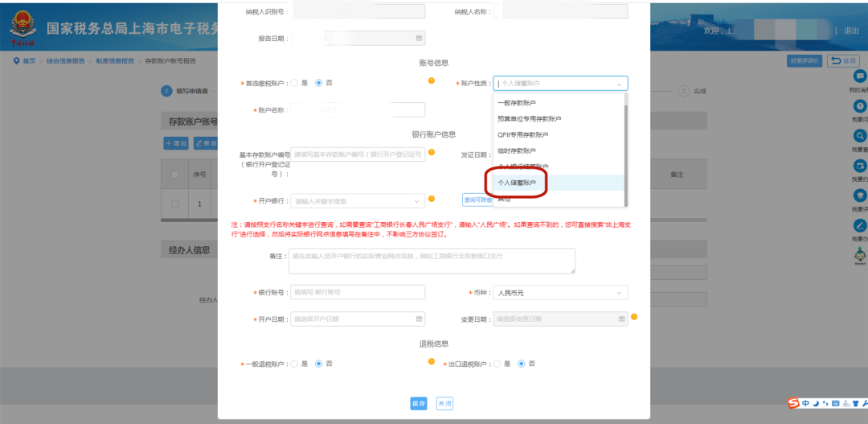
Task: Click the 备注 column header in table
Action: click(x=677, y=174)
